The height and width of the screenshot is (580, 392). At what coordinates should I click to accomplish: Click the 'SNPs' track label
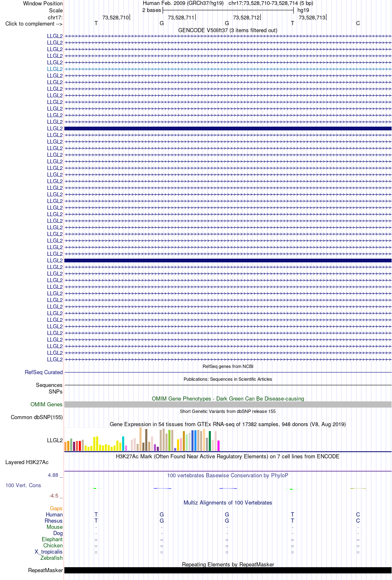(x=56, y=391)
